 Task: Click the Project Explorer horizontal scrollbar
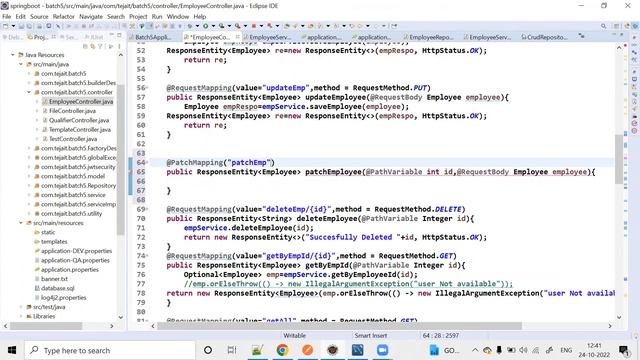(x=46, y=326)
